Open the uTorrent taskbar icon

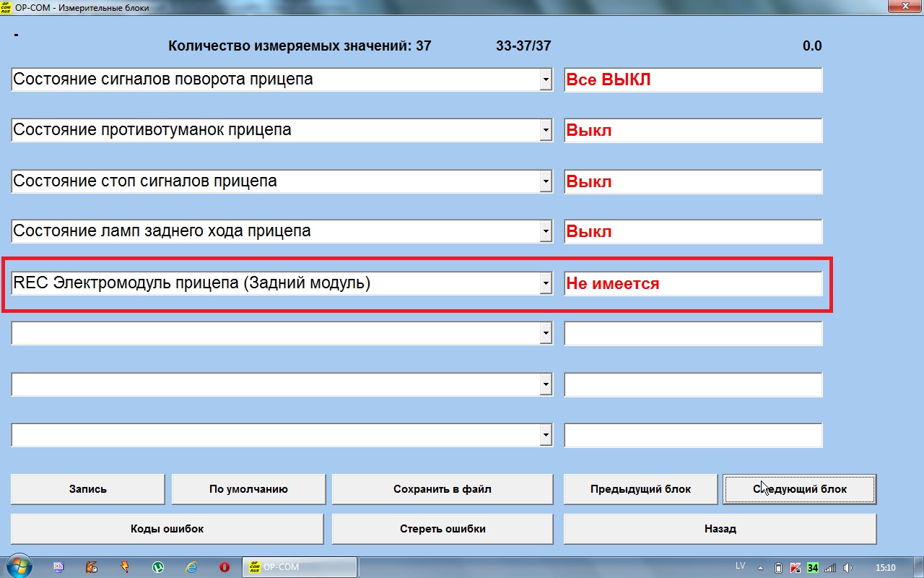pyautogui.click(x=158, y=567)
